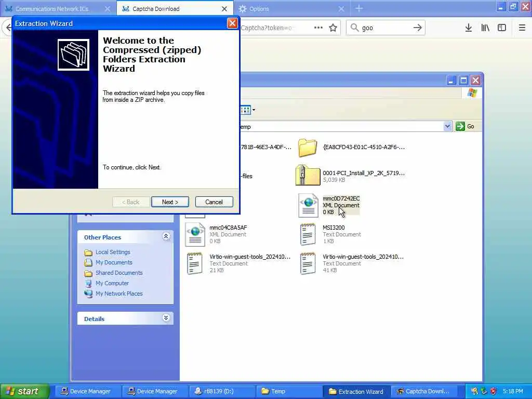Screen dimensions: 532x399
Task: Open Local Settings in Other Places
Action: point(113,252)
